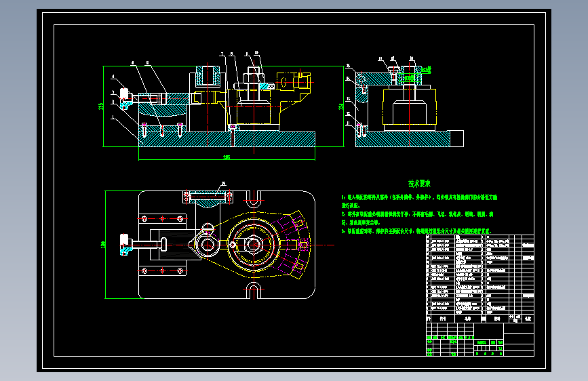Screen dimensions: 588x381
Task: Click the hex nut at plan view center
Action: [x=254, y=245]
